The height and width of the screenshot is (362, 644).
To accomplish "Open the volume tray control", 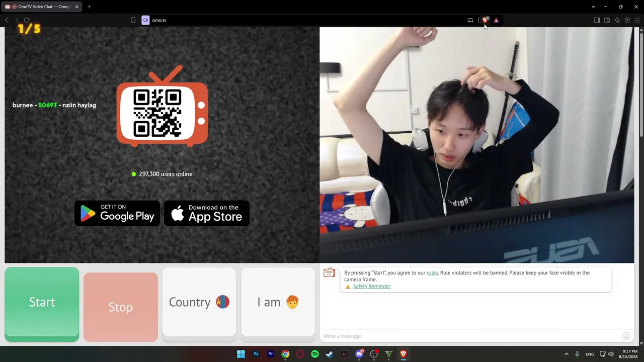I will (611, 354).
